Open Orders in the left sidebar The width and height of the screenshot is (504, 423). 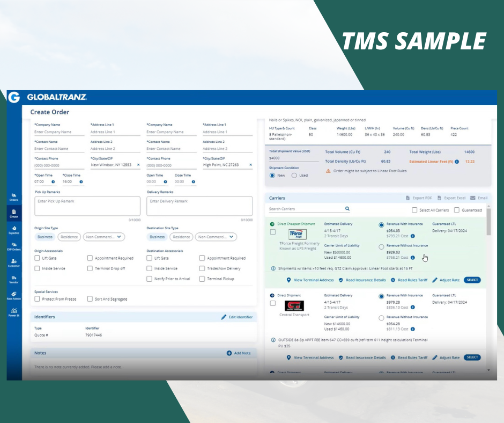14,197
